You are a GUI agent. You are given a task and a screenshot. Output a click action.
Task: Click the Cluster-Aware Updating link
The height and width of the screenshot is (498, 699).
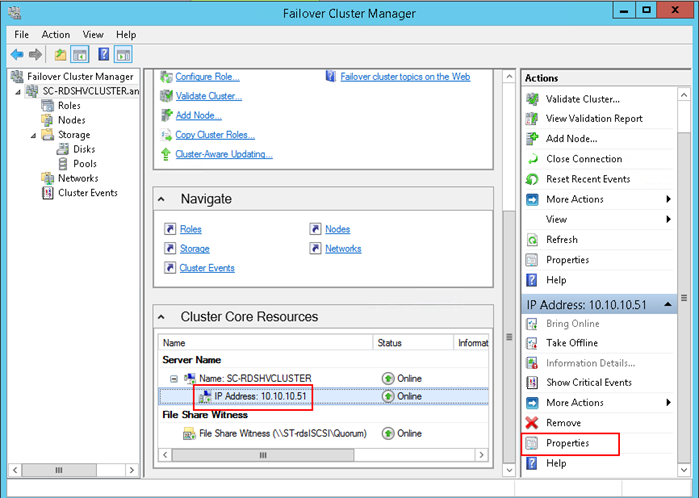[x=224, y=154]
